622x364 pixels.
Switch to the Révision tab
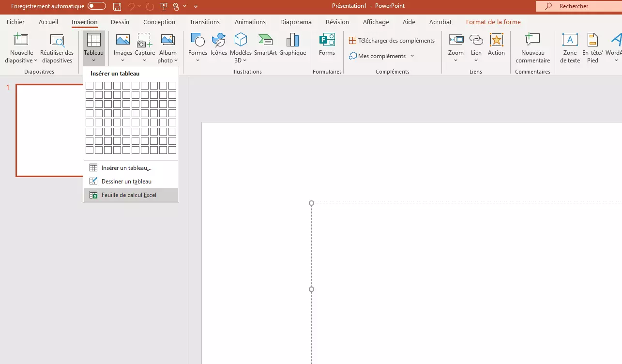337,22
